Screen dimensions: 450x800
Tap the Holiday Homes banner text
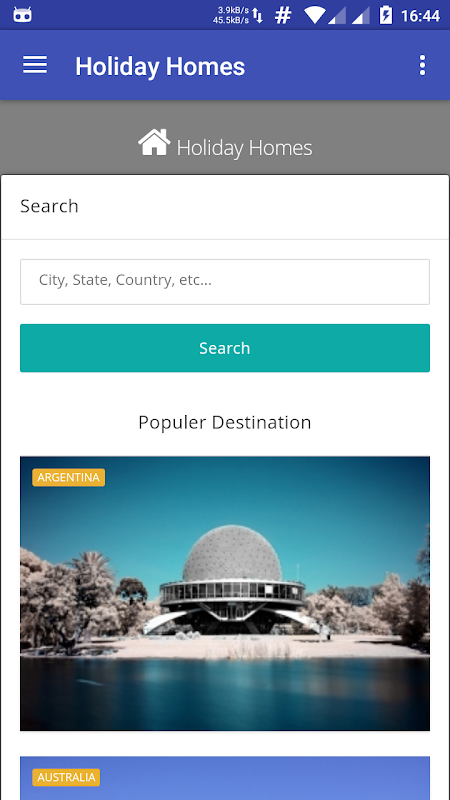pos(244,148)
